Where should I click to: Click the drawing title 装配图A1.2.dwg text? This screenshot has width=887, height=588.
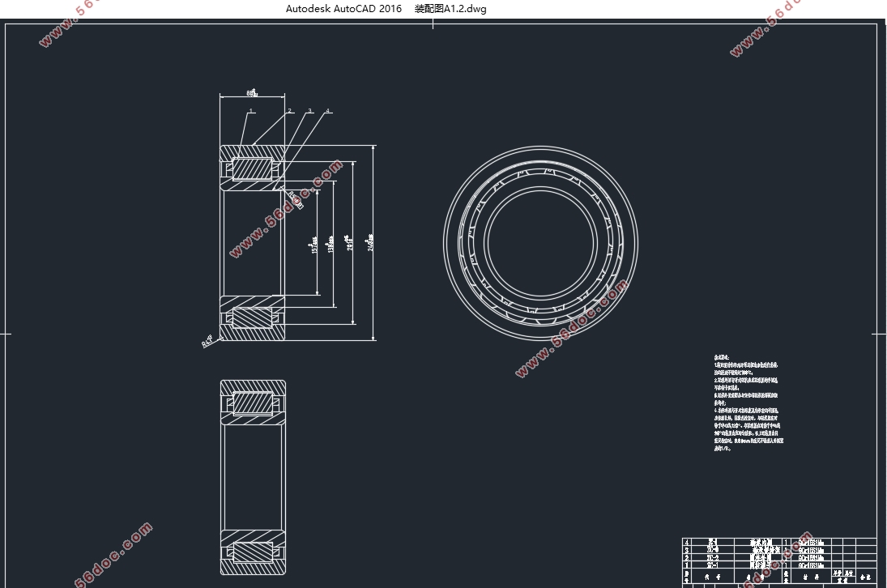(x=450, y=9)
